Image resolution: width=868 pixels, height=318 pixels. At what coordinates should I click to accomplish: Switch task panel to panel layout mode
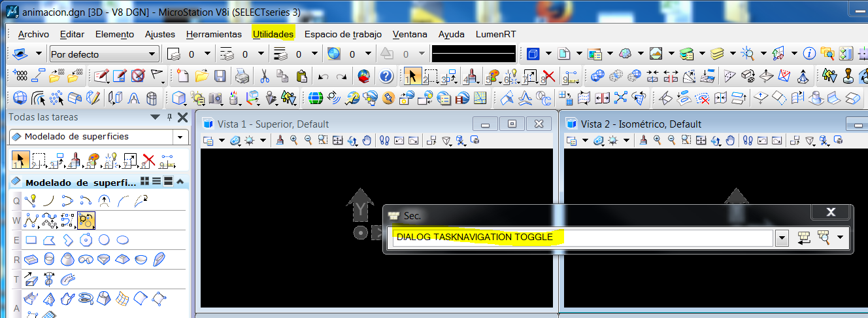click(x=168, y=182)
